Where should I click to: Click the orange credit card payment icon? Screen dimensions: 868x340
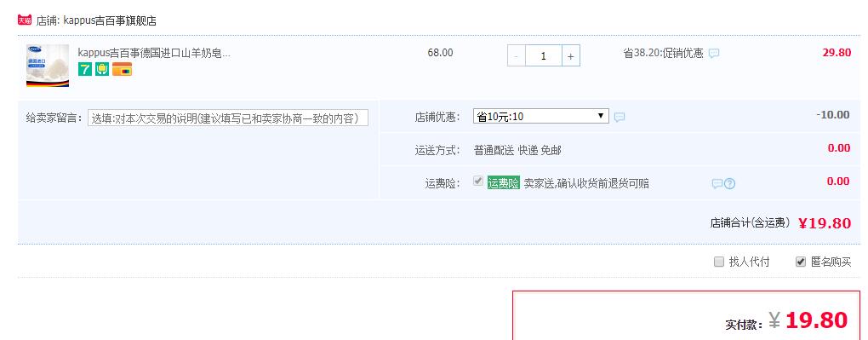click(122, 69)
